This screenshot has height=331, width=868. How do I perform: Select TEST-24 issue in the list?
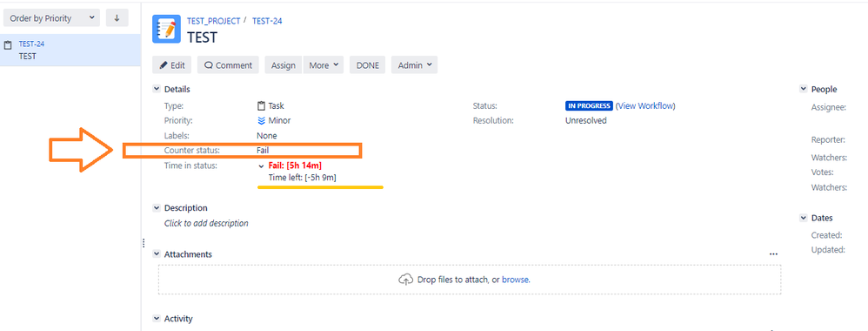(x=70, y=50)
